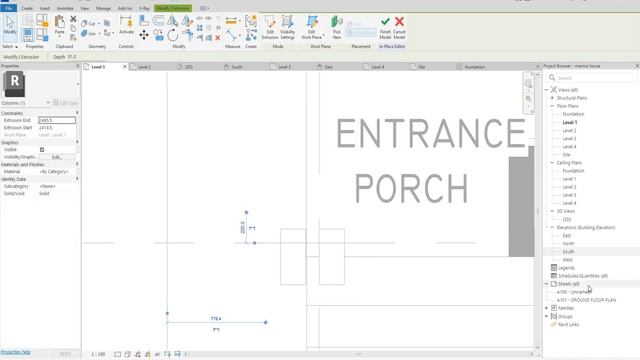This screenshot has height=360, width=640.
Task: Select Site under Floor Plans
Action: 567,155
